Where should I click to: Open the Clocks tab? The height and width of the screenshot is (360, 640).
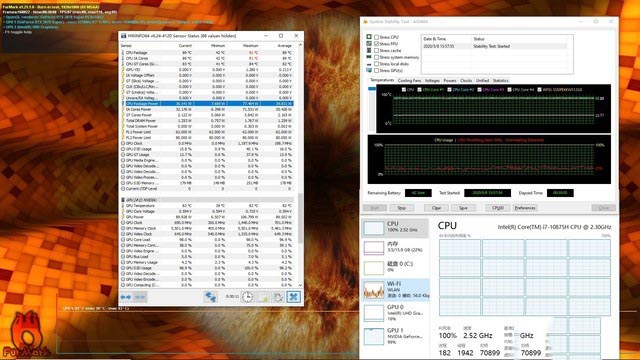(x=466, y=80)
